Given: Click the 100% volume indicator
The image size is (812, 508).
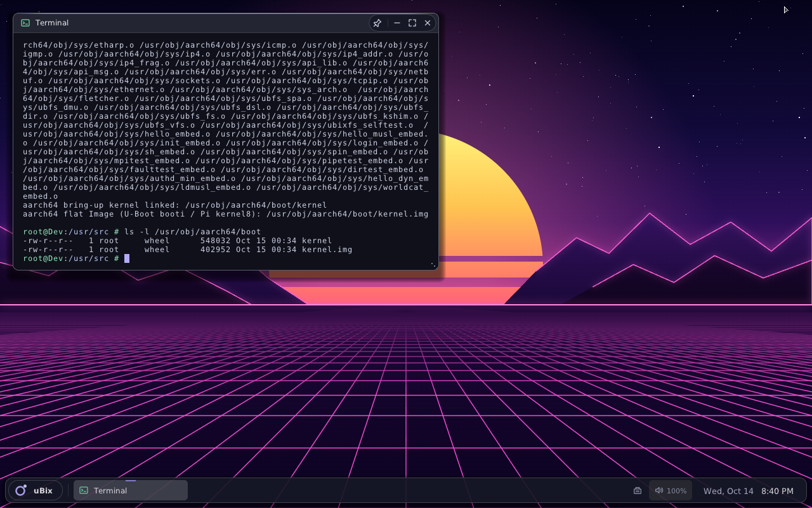Looking at the screenshot, I should (x=671, y=491).
